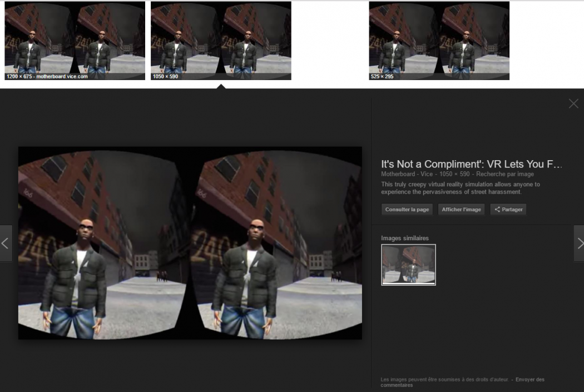Select the 1050 × 590 thumbnail result
This screenshot has width=584, height=392.
[x=221, y=41]
